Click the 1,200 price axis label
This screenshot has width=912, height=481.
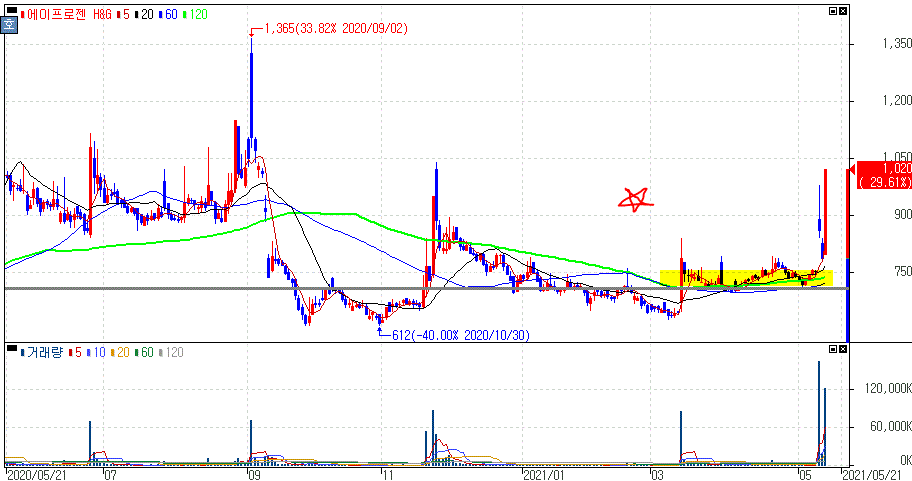pyautogui.click(x=896, y=101)
